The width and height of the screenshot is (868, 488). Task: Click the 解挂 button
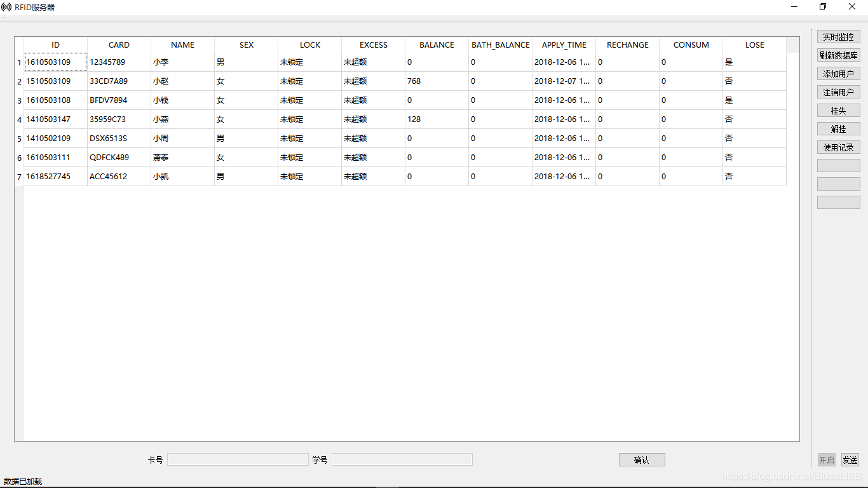[838, 129]
